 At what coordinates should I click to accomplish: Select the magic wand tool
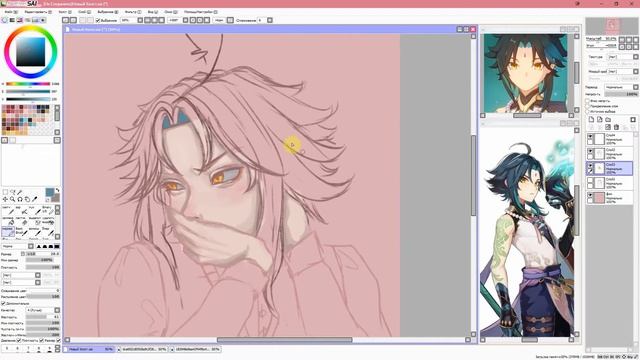point(20,192)
